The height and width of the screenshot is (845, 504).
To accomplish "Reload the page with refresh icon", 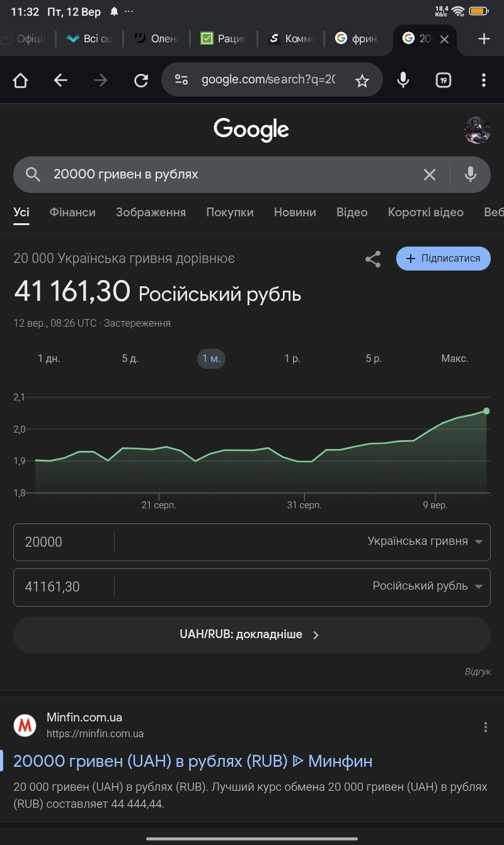I will 141,80.
